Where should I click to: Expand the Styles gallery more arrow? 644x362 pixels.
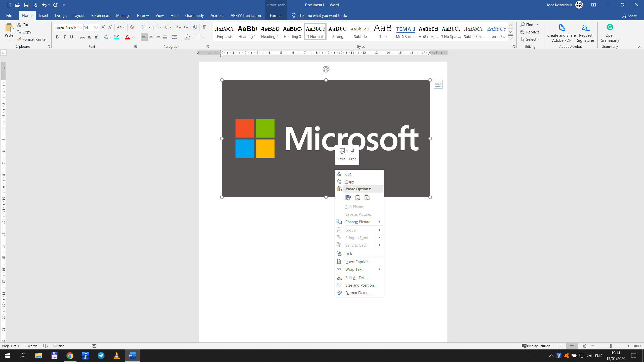pos(510,38)
